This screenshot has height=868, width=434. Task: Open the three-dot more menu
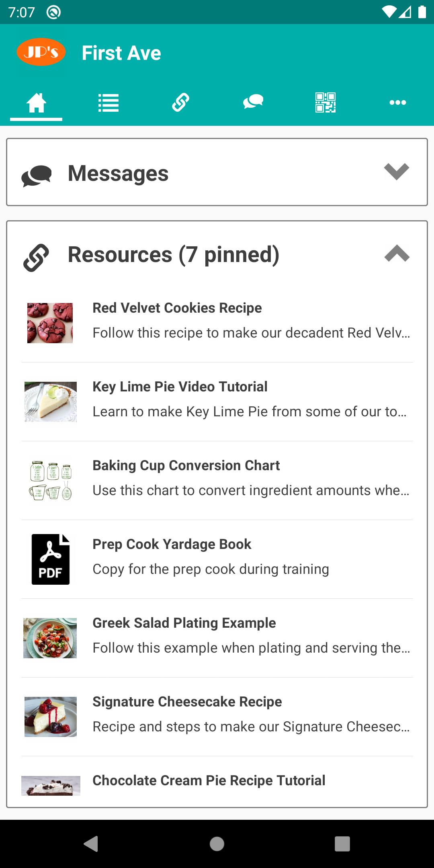pos(398,102)
